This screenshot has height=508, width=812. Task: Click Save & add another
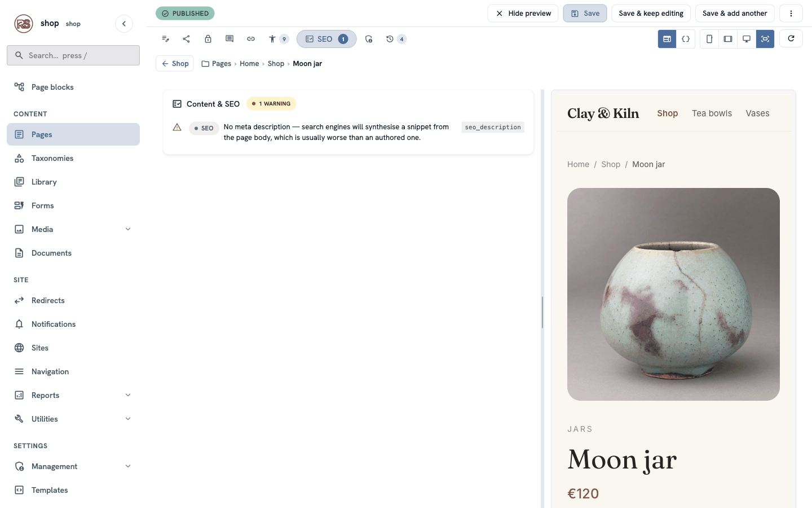click(735, 14)
